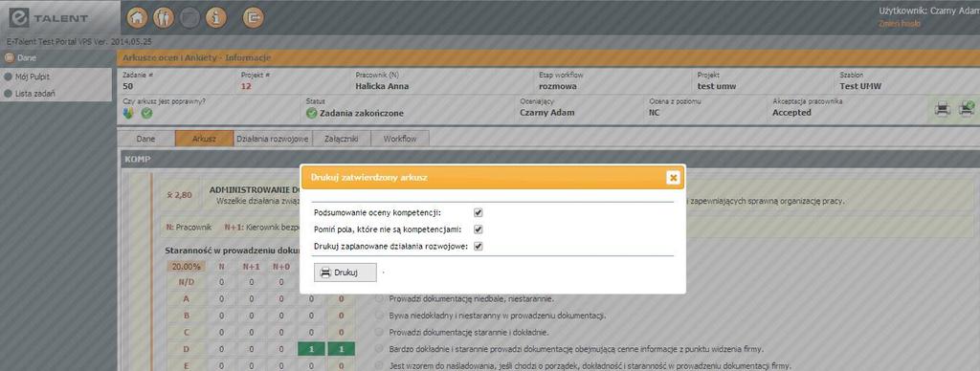Click the E-Talent logo
The width and height of the screenshot is (980, 371).
tap(49, 18)
